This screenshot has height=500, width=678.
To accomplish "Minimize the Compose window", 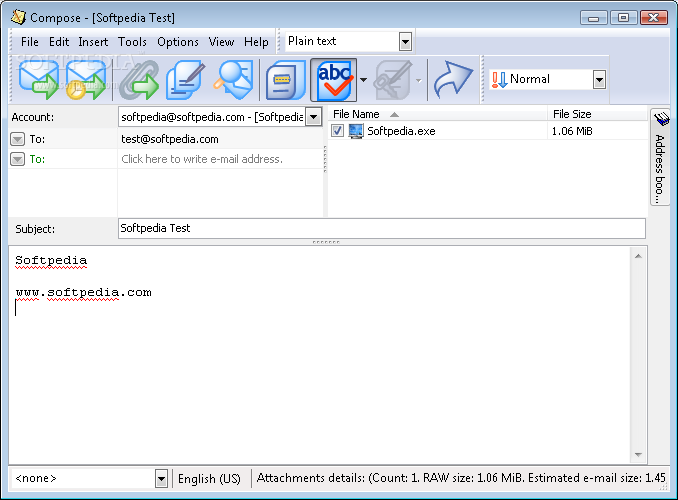I will click(594, 18).
